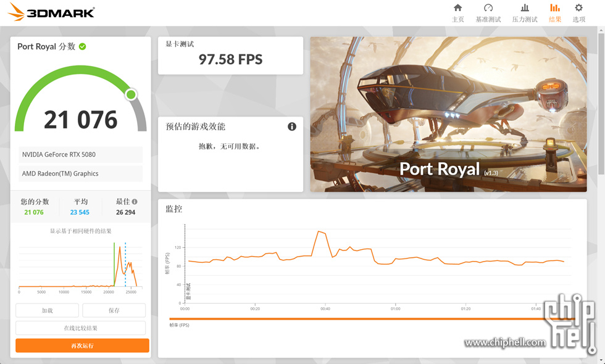Click the Port Royal scene thumbnail
This screenshot has height=364, width=605.
coord(448,114)
